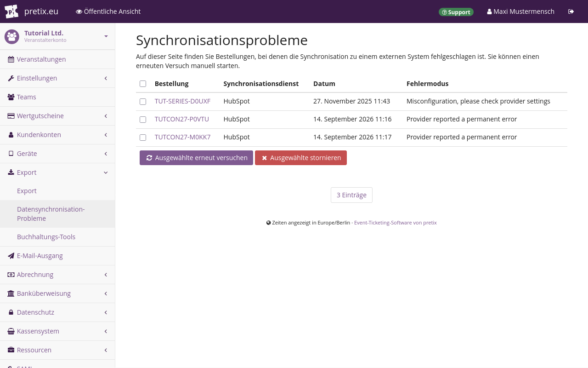The image size is (588, 368).
Task: Click the person icon beside Kundenkonten
Action: click(11, 135)
